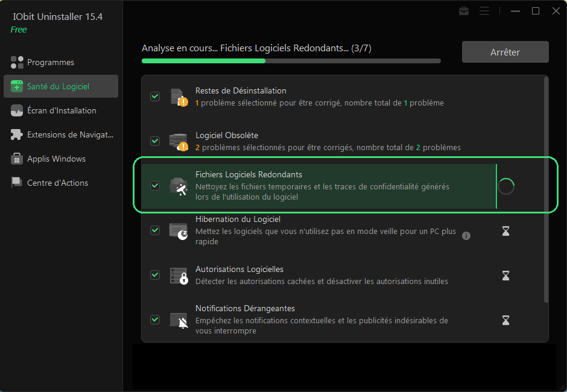Click the Logiciel Obsolète database warning icon
Screen dimensions: 567x392
179,142
